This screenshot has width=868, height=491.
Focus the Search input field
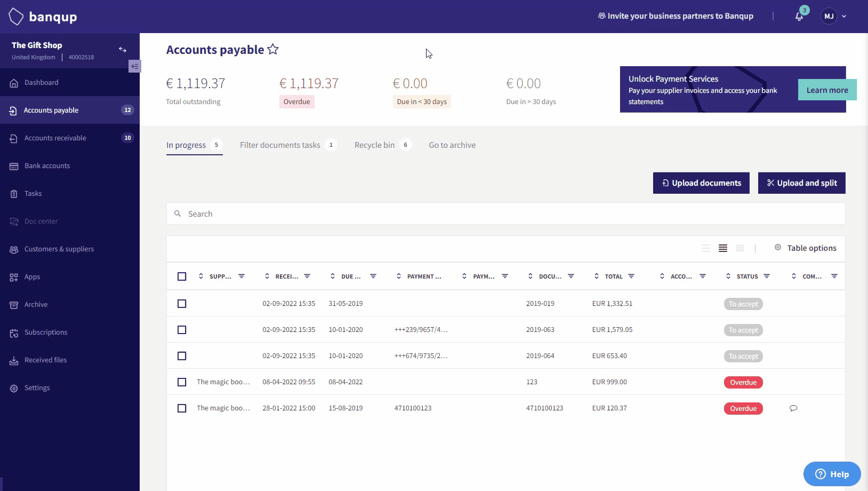coord(506,214)
